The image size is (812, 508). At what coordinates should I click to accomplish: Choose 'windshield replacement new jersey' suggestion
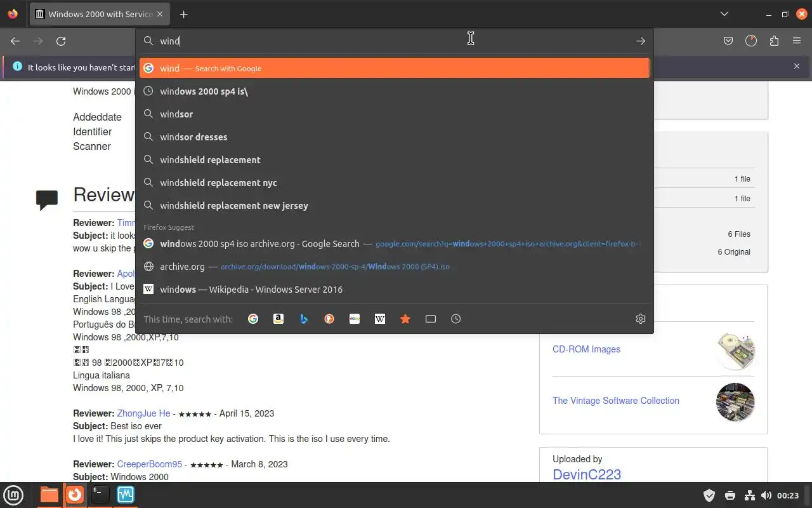(x=395, y=205)
